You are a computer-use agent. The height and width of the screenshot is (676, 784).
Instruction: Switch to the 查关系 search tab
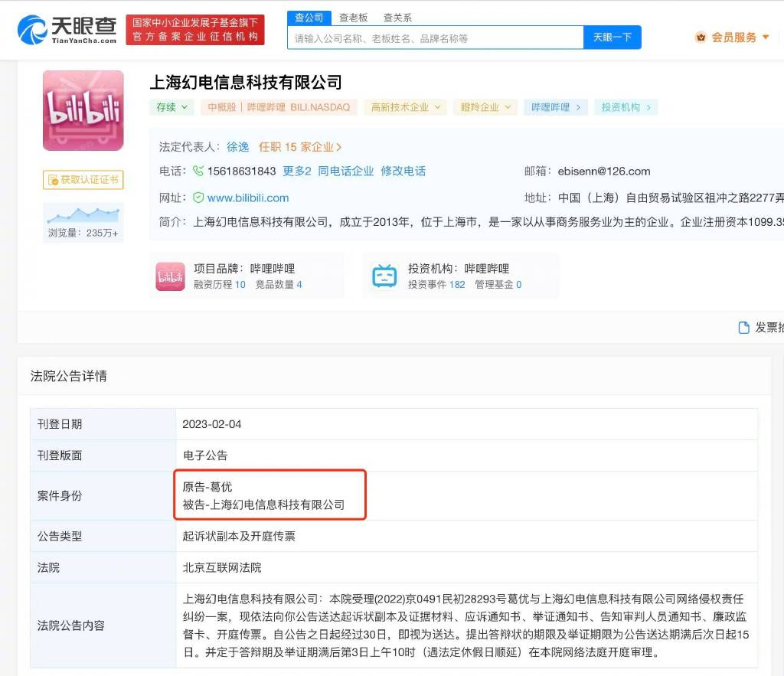click(x=397, y=18)
